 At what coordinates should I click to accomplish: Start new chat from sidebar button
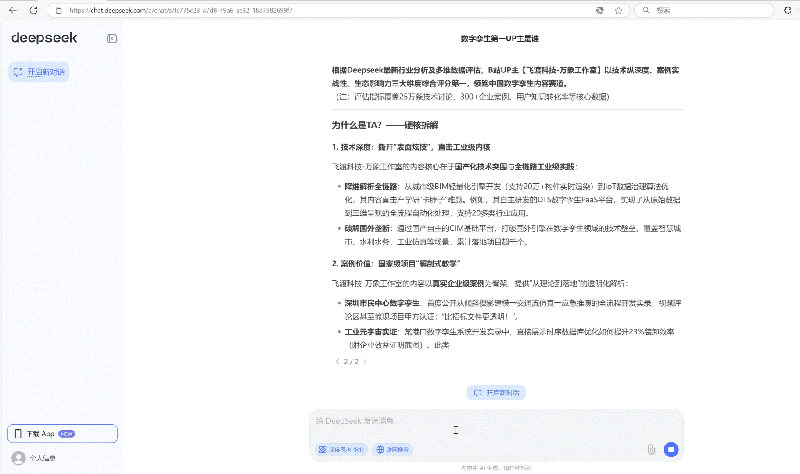[x=39, y=72]
